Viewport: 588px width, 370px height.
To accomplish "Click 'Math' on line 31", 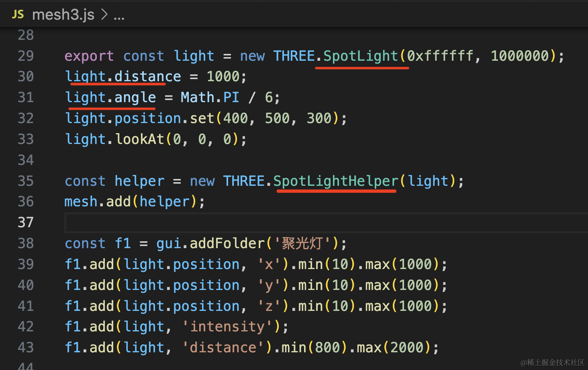I will tap(197, 97).
